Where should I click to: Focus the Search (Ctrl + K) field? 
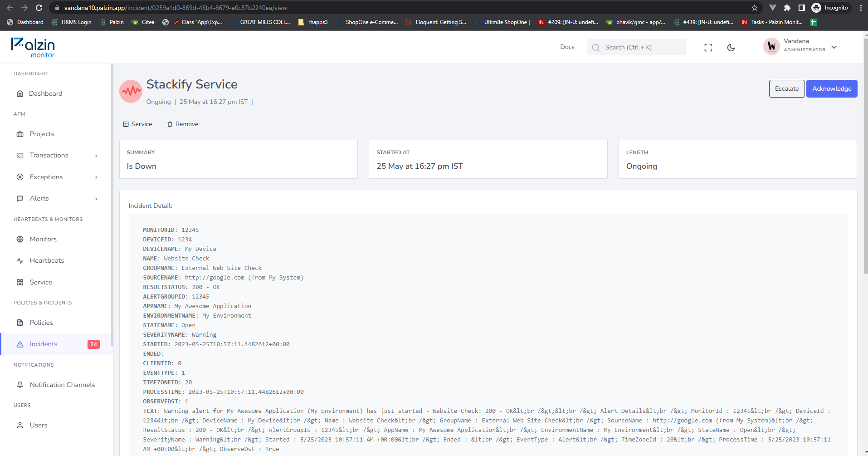pyautogui.click(x=636, y=47)
